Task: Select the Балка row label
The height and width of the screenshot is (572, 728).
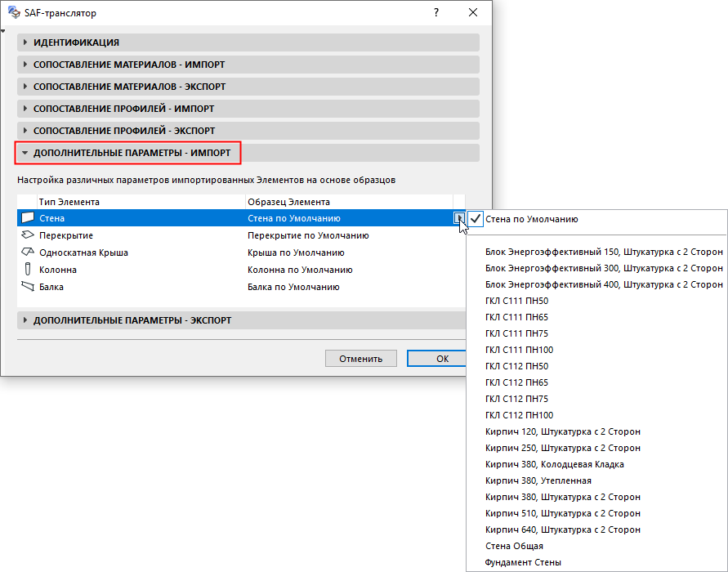Action: tap(51, 287)
